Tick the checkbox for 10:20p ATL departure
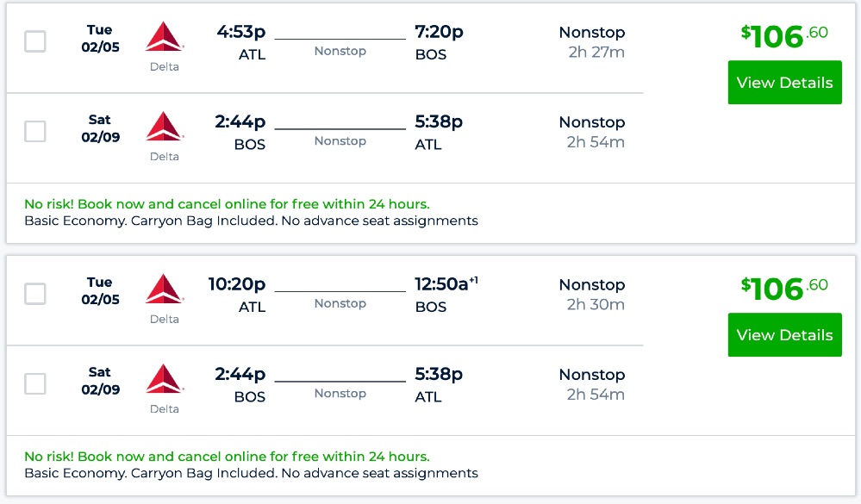The height and width of the screenshot is (504, 861). pos(35,294)
